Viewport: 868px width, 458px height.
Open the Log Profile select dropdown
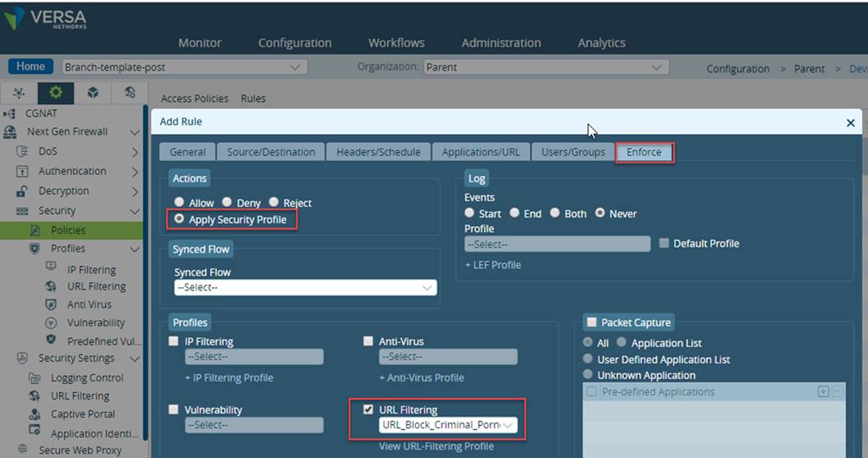(557, 244)
